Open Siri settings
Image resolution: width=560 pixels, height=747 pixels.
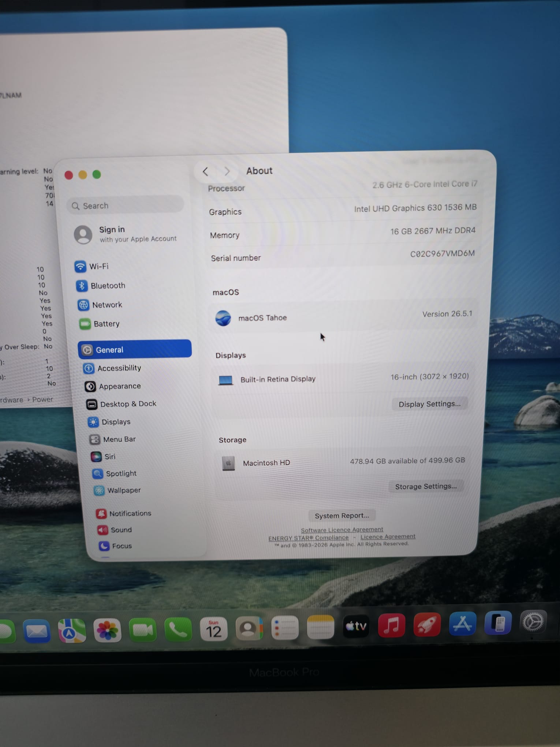[103, 456]
